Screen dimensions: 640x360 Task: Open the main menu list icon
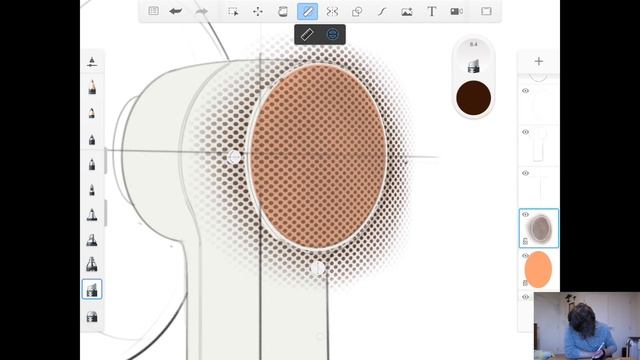[x=153, y=11]
